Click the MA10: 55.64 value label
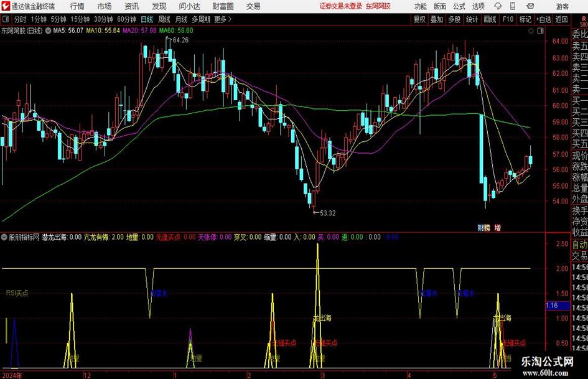This screenshot has height=379, width=588. [103, 30]
